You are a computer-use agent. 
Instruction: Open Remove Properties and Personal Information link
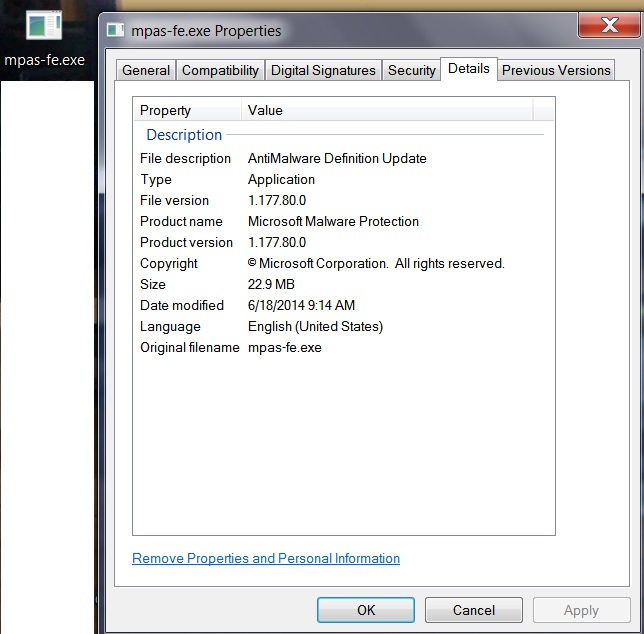[x=266, y=558]
